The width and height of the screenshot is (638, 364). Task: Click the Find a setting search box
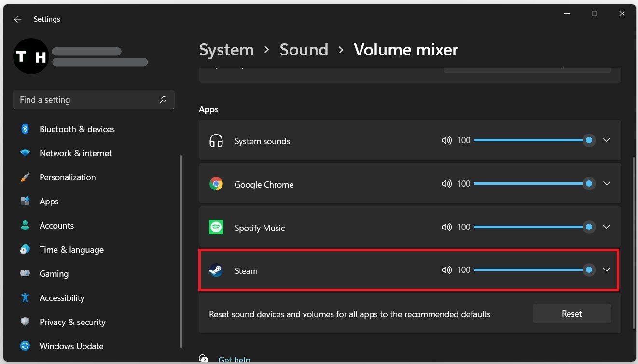coord(87,100)
